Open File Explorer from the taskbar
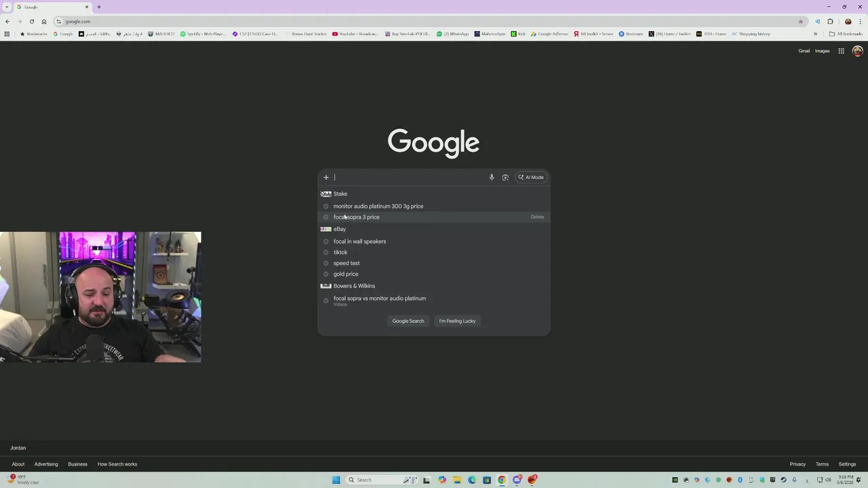The width and height of the screenshot is (868, 488). click(x=457, y=480)
